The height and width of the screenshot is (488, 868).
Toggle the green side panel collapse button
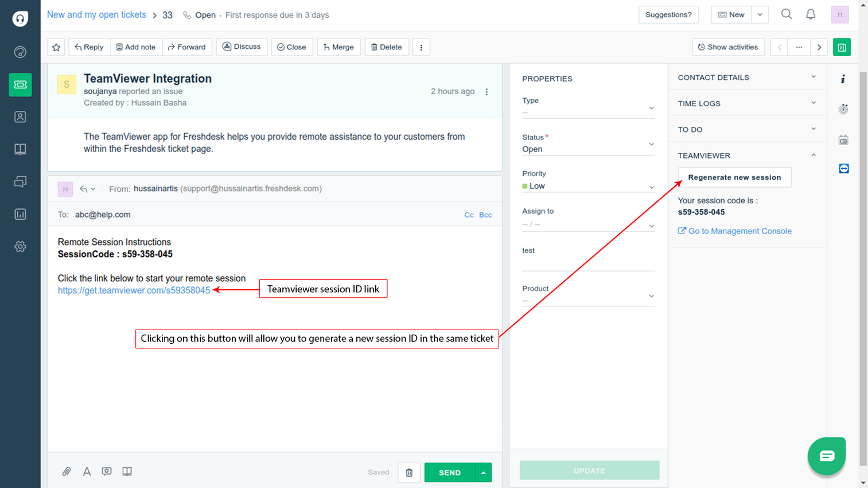click(x=842, y=47)
